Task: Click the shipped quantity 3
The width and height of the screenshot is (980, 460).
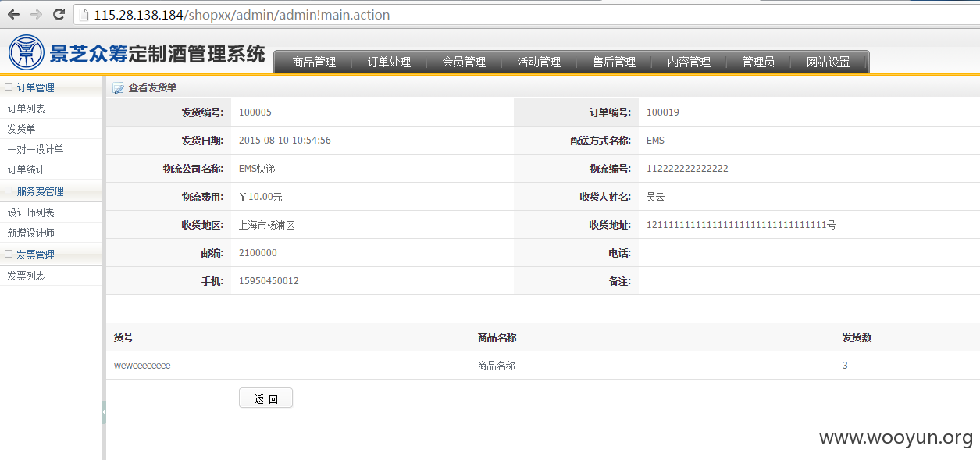Action: coord(845,366)
